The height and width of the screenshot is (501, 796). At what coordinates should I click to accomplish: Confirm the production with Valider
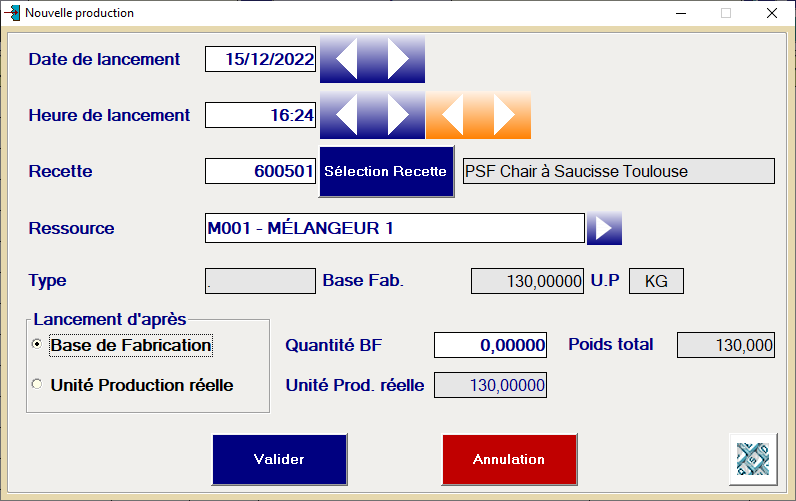279,459
